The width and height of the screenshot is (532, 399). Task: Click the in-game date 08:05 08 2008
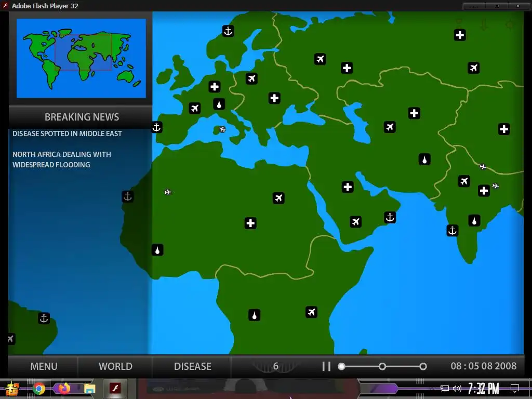pos(484,366)
